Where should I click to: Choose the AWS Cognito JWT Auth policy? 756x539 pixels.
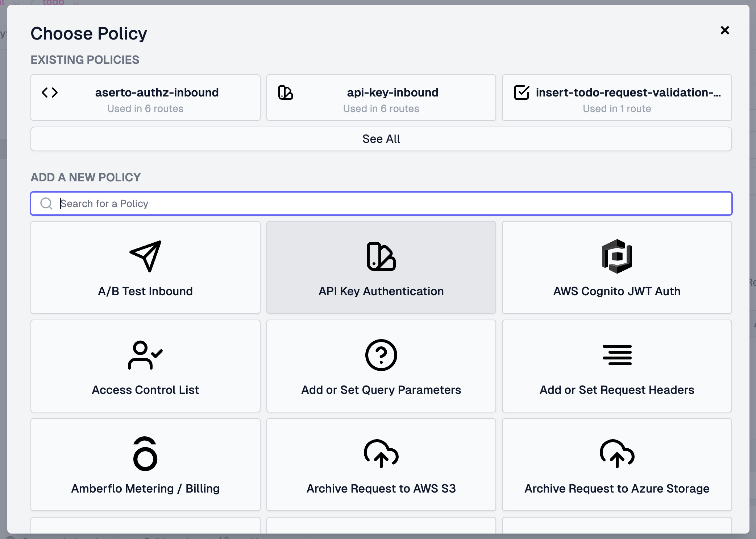(617, 267)
